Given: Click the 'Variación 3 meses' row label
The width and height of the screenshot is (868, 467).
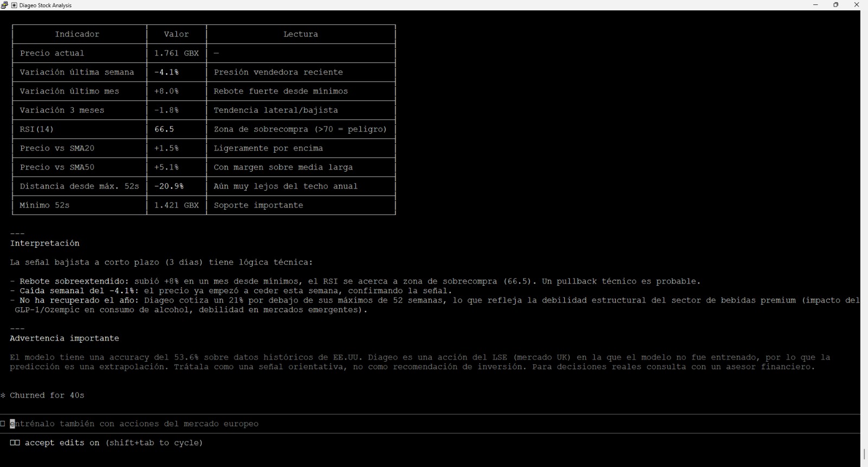Looking at the screenshot, I should [62, 110].
